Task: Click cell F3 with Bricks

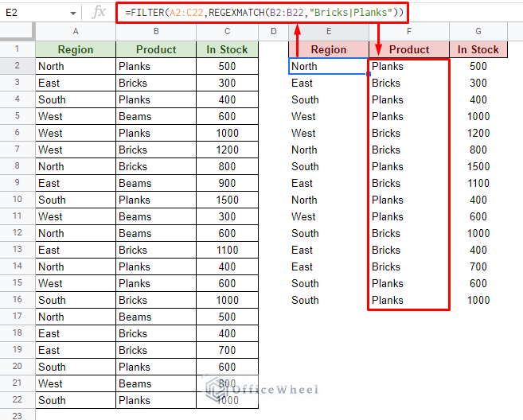Action: coord(409,83)
